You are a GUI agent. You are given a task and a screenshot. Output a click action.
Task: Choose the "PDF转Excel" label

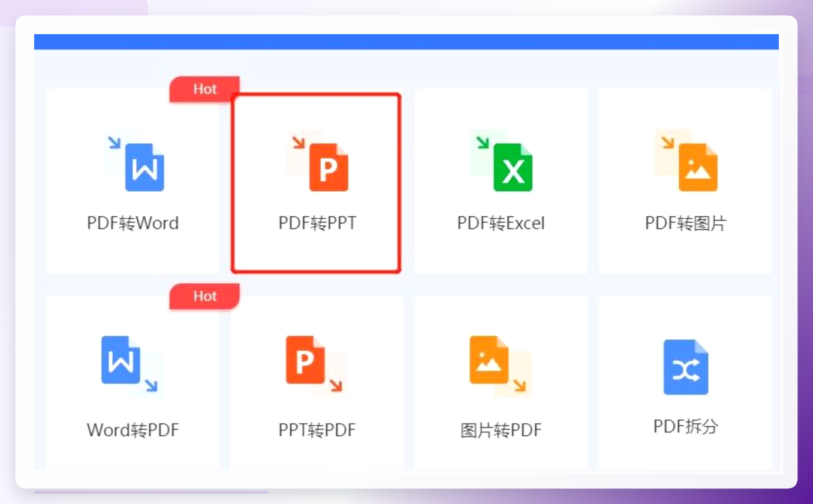tap(501, 224)
